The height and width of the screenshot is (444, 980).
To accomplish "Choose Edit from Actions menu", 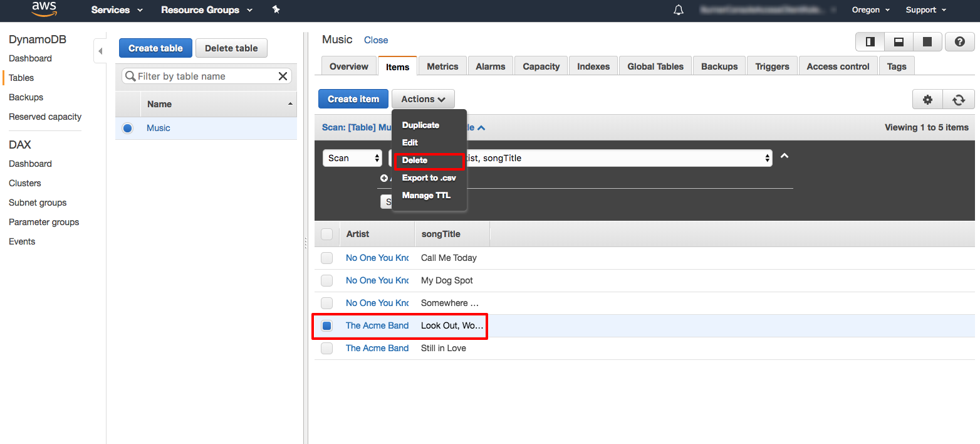I will 410,142.
